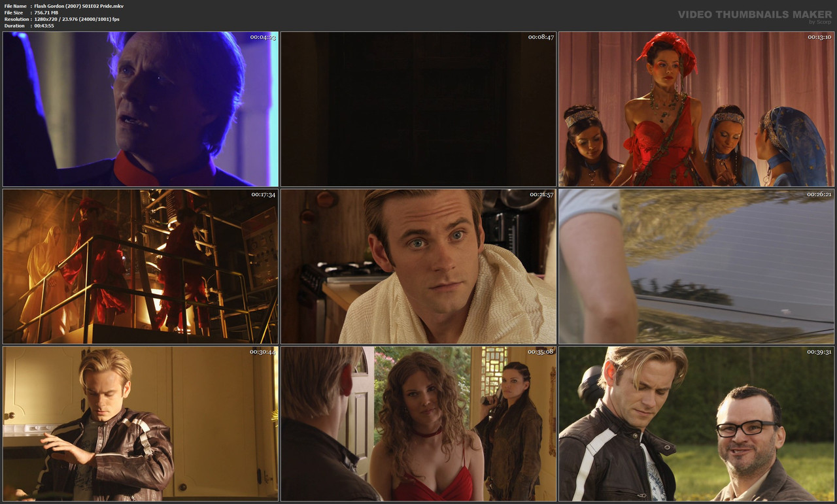The image size is (837, 504).
Task: Open the red dress woman thumbnail at 00:35:08
Action: [418, 424]
